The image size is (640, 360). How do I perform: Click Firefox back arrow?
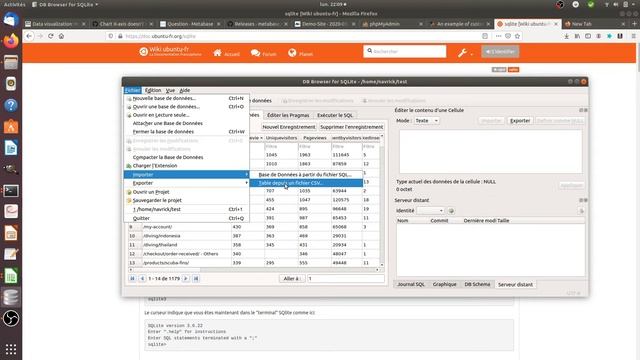29,36
